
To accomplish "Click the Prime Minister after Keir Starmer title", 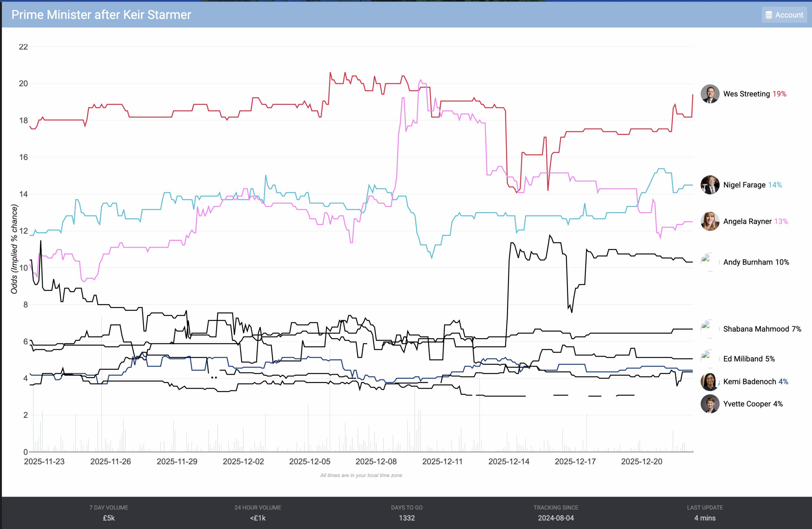I will pyautogui.click(x=101, y=15).
